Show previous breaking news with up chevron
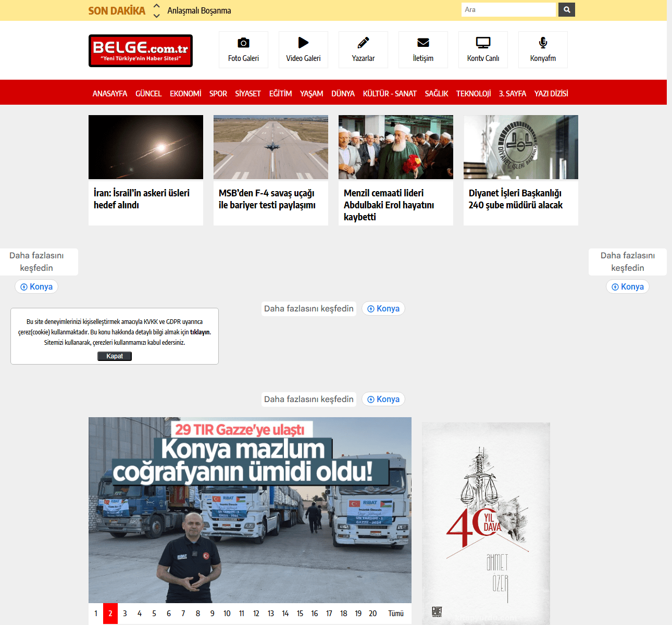 (156, 6)
